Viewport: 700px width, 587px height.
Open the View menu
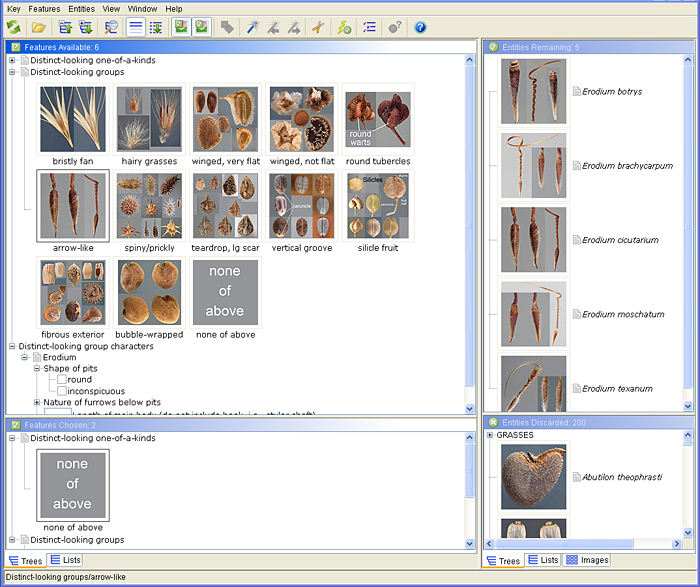[111, 9]
